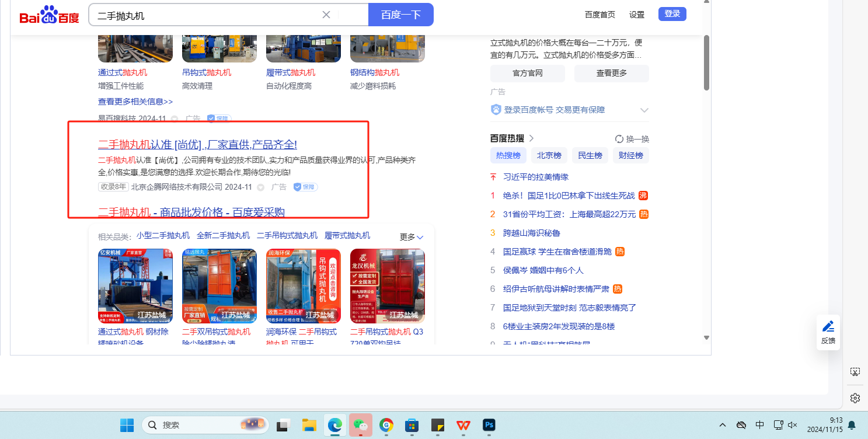The image size is (868, 439).
Task: Switch to the 财经榜 tab
Action: coord(631,155)
